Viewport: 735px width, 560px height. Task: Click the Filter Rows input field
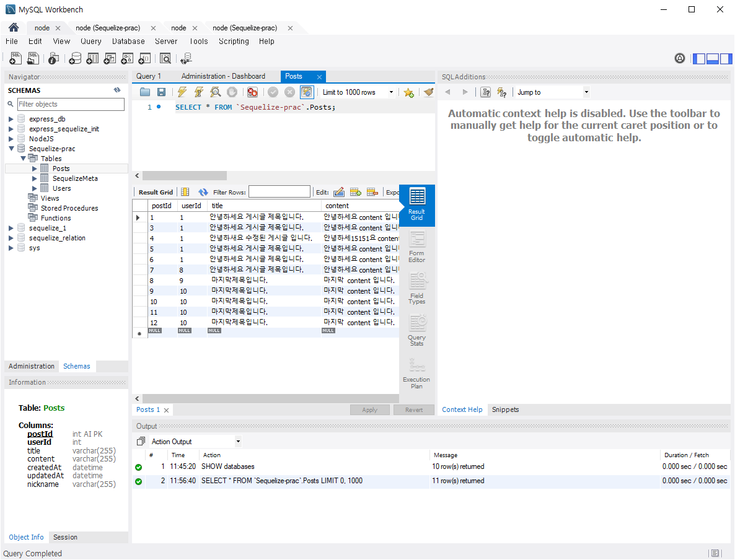[x=279, y=191]
